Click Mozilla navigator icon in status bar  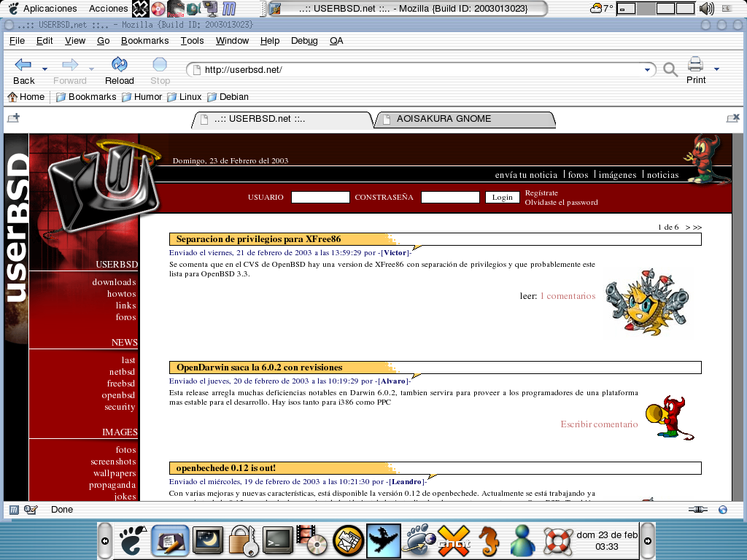(14, 510)
